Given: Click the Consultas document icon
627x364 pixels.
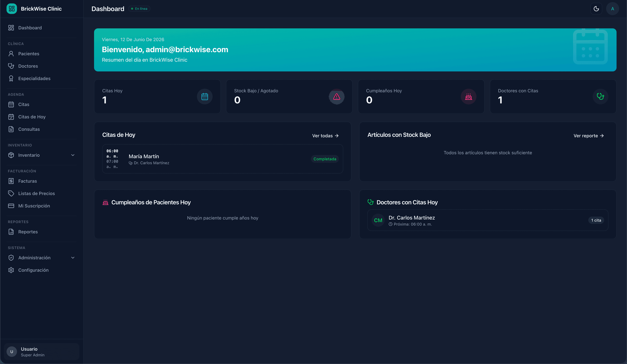Looking at the screenshot, I should coord(11,129).
